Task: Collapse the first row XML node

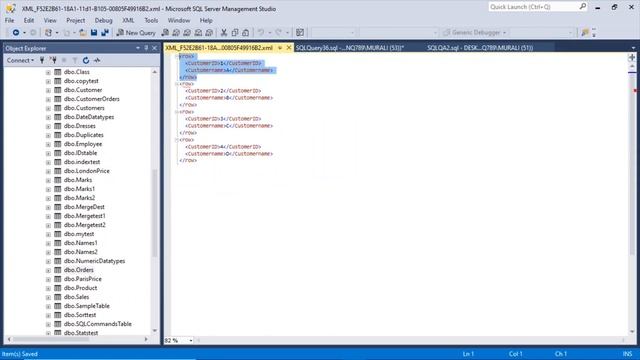Action: point(177,56)
